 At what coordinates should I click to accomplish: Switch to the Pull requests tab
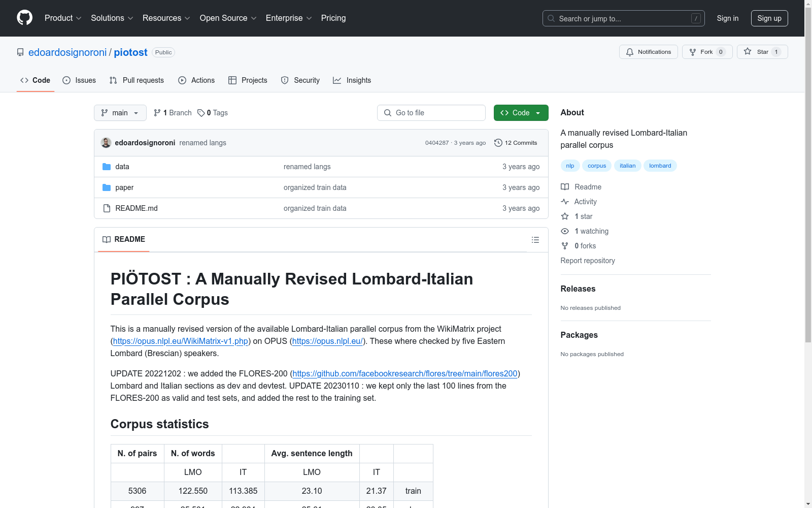coord(137,80)
